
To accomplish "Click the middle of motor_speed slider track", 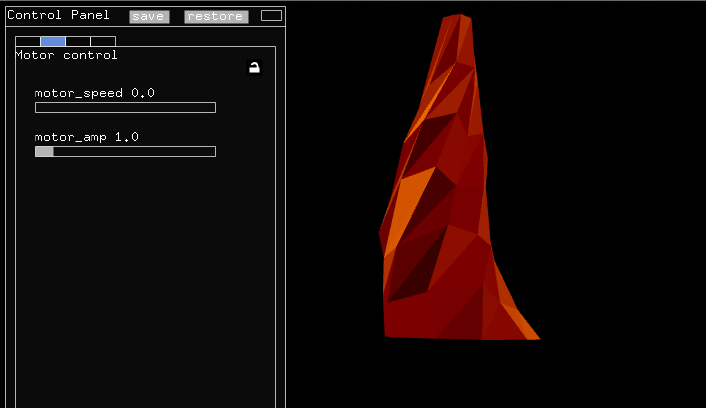I will click(x=125, y=108).
